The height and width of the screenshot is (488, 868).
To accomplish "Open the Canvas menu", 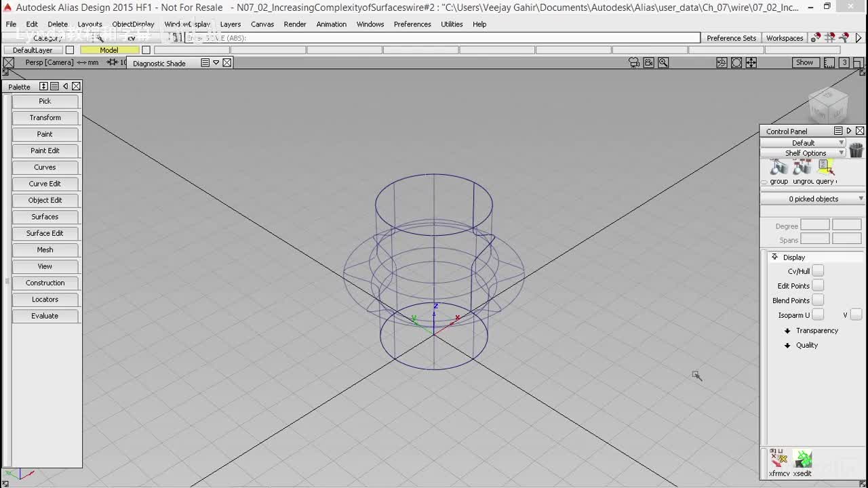I will point(262,24).
